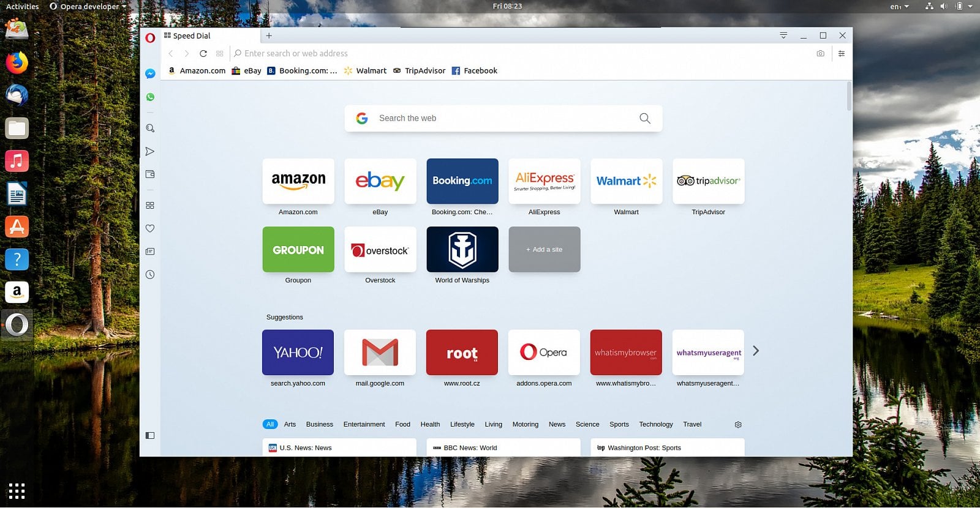Open the Booking.com speed dial tile
Image resolution: width=980 pixels, height=508 pixels.
pos(462,181)
